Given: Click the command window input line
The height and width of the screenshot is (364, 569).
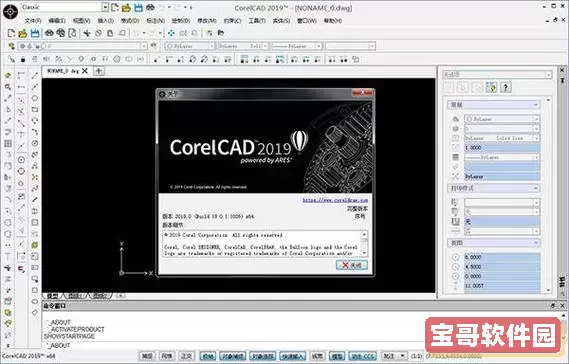Looking at the screenshot, I should [x=232, y=345].
